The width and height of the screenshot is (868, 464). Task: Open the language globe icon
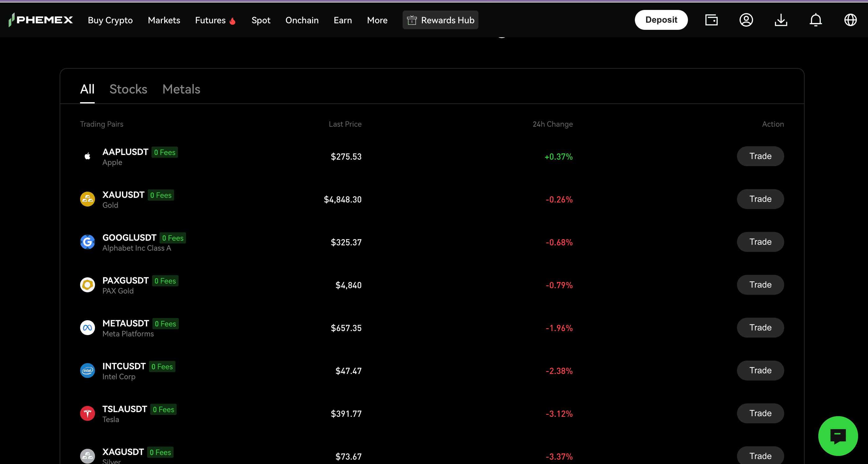[x=850, y=20]
